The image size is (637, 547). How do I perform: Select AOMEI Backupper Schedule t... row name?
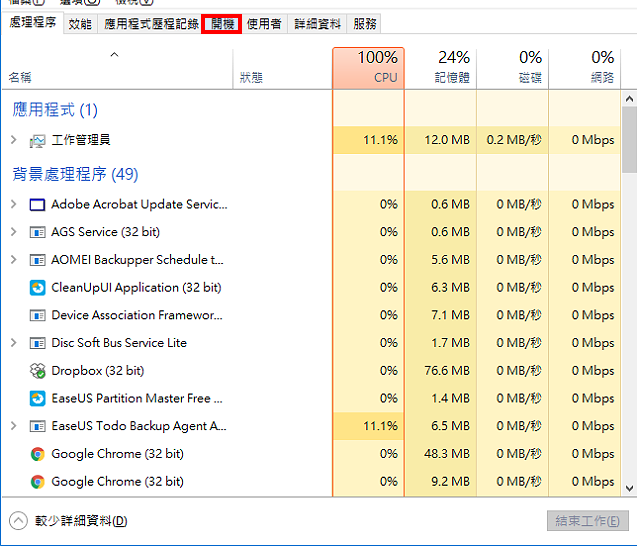point(137,259)
